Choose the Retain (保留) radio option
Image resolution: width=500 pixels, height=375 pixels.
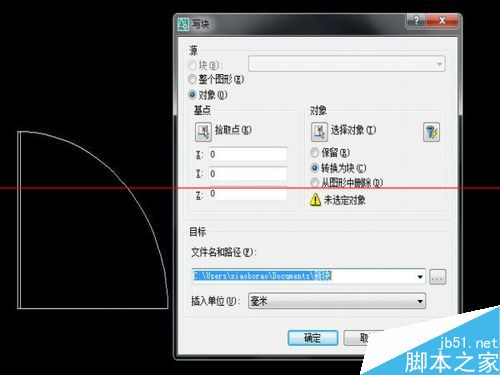(x=314, y=153)
